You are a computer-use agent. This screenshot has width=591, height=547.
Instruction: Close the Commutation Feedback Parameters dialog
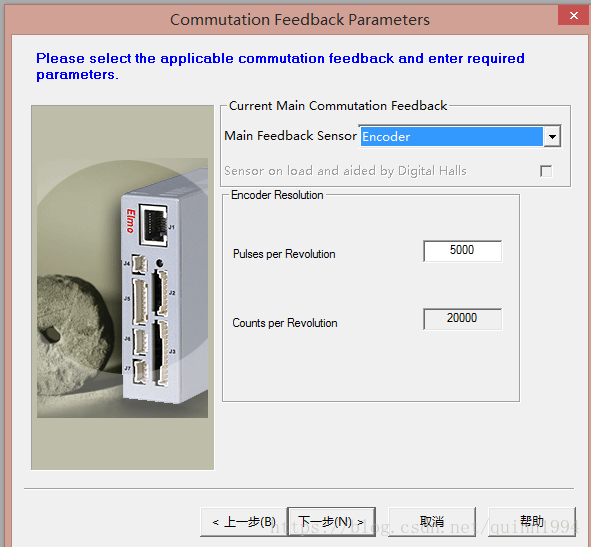coord(574,15)
